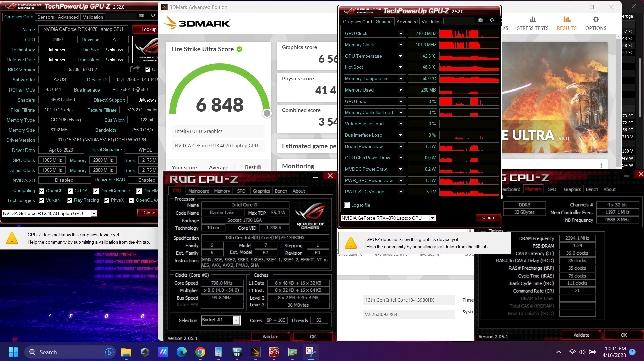Click the camera icon in GPU-Z Sensors window
644x361 pixels.
pyautogui.click(x=480, y=20)
